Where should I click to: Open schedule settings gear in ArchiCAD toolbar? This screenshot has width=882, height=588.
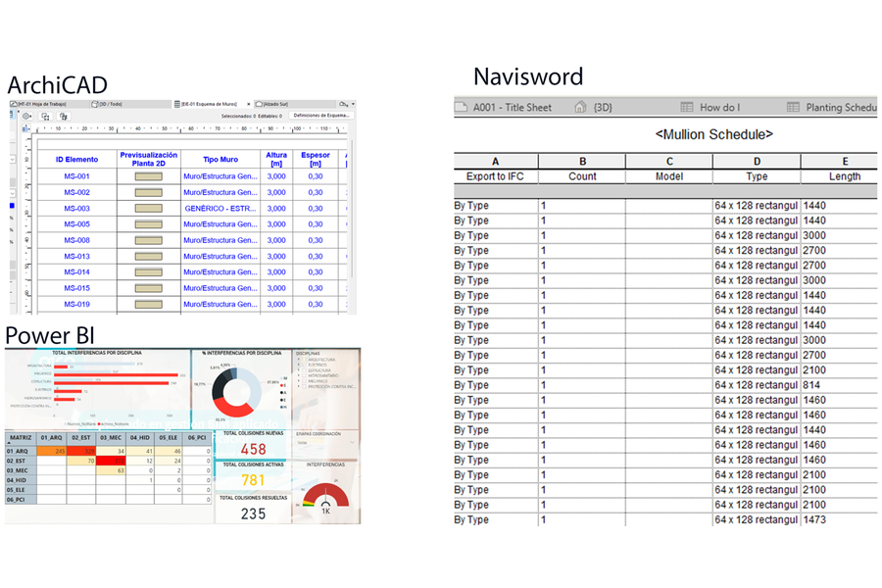(26, 116)
